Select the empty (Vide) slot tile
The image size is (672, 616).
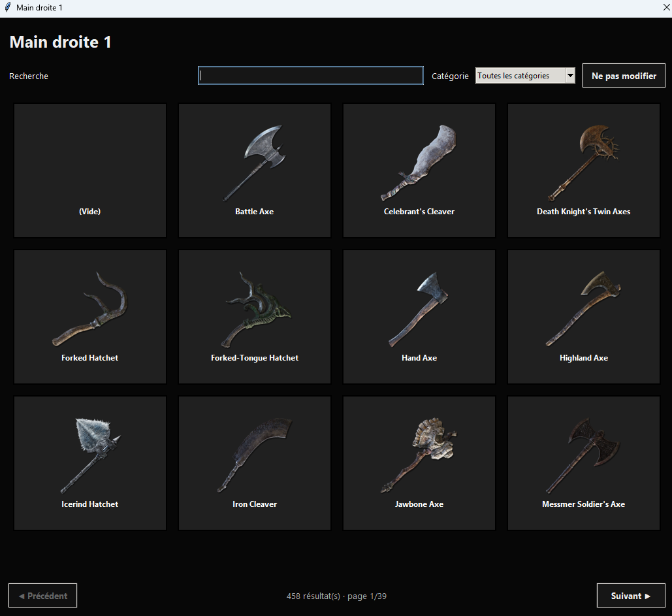(90, 170)
